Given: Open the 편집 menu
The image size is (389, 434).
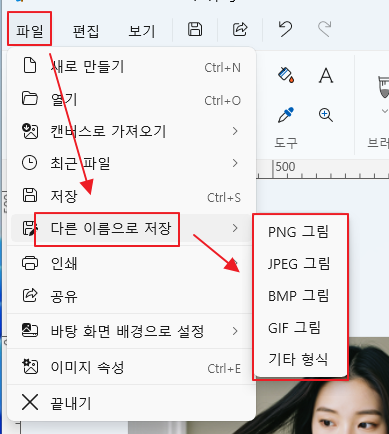Looking at the screenshot, I should [86, 31].
